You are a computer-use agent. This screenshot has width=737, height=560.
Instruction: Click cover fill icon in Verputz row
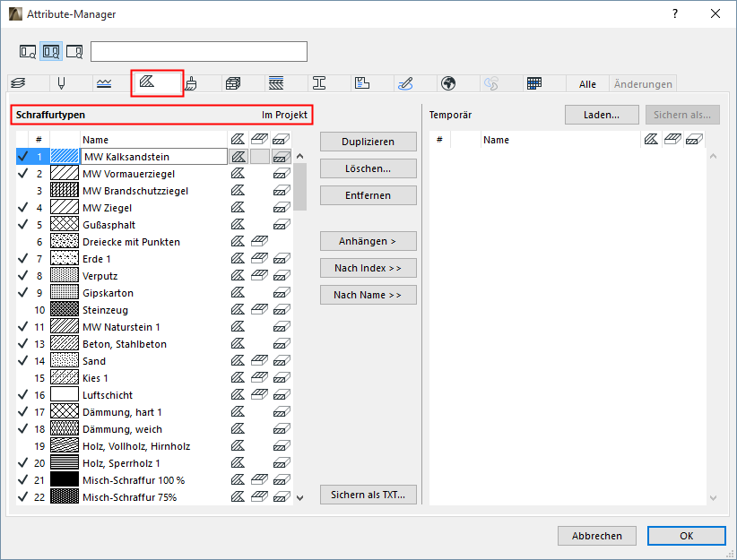[259, 276]
